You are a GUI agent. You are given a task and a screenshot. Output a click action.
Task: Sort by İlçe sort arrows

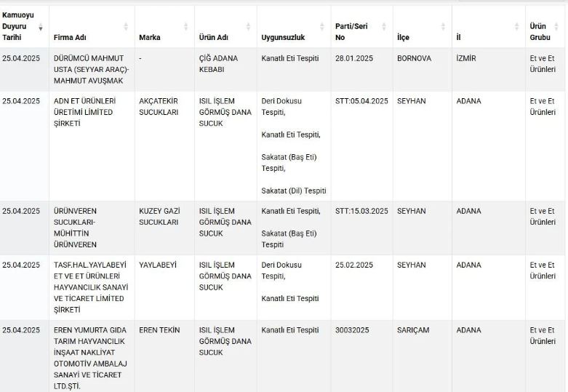443,26
